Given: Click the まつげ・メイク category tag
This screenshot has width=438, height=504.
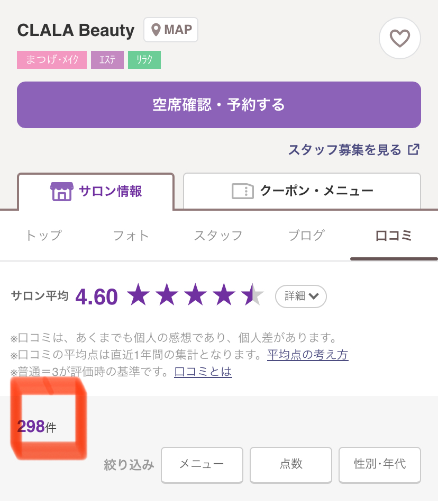Looking at the screenshot, I should coord(52,60).
